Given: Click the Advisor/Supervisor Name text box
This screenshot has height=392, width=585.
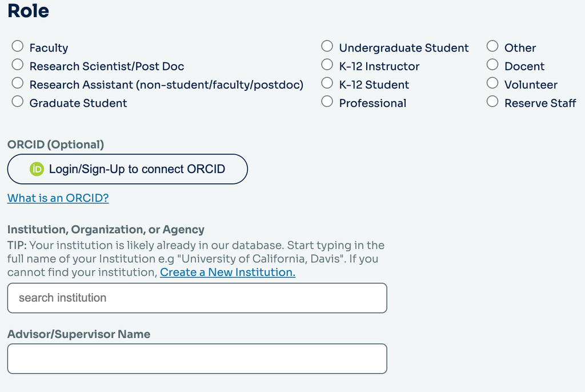Looking at the screenshot, I should pos(197,359).
